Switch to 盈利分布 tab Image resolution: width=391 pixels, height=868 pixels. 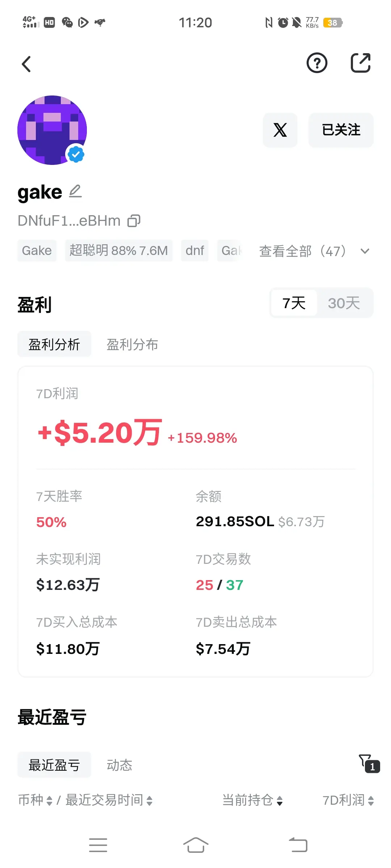coord(132,344)
